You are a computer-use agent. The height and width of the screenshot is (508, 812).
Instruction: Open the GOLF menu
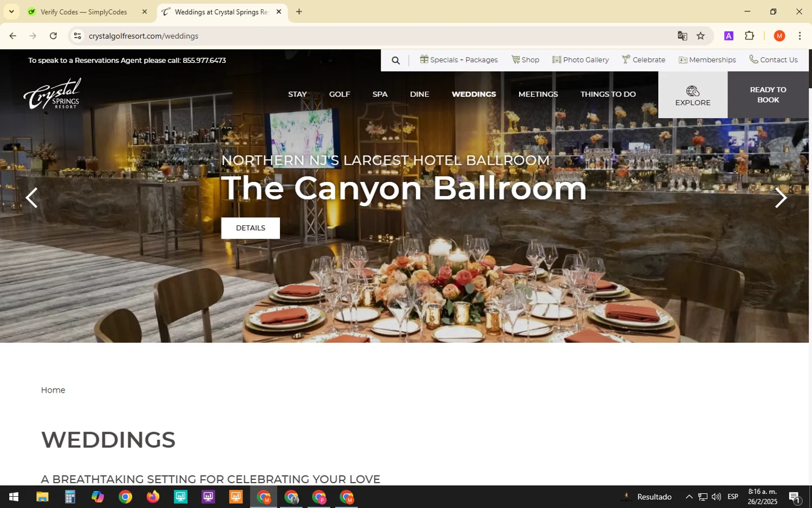339,94
